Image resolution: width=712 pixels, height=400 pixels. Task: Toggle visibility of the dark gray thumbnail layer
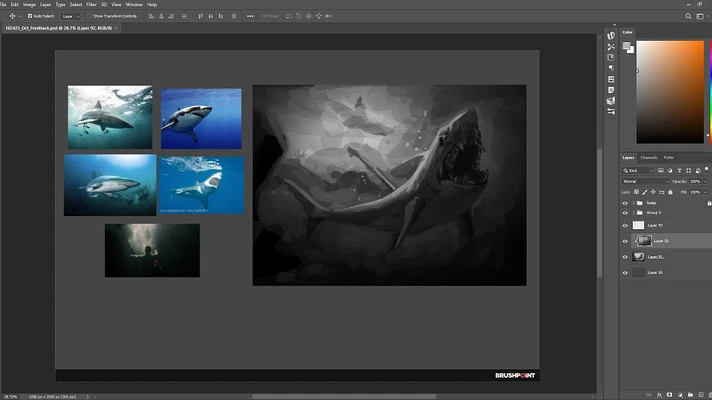click(625, 272)
